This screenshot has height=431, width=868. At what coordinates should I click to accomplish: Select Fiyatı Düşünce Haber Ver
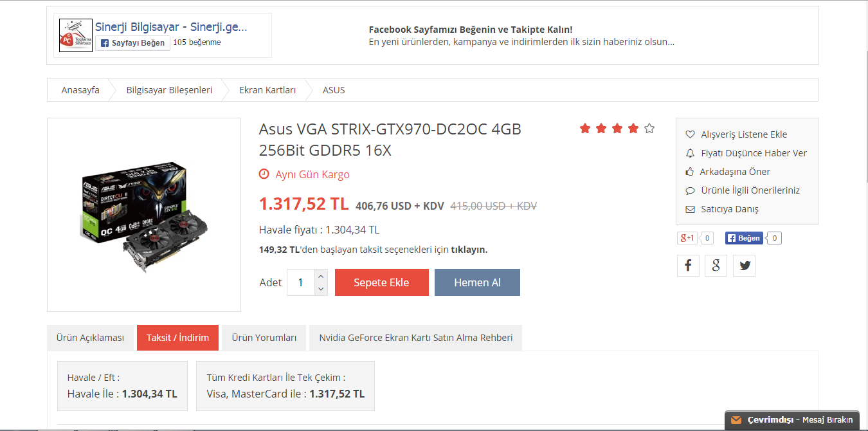click(x=754, y=153)
